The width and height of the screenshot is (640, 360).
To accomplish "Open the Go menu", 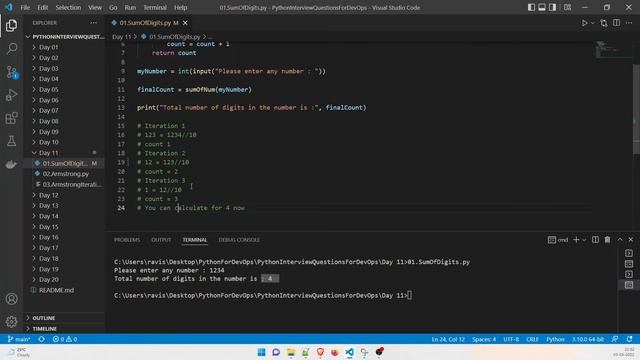I will 113,7.
